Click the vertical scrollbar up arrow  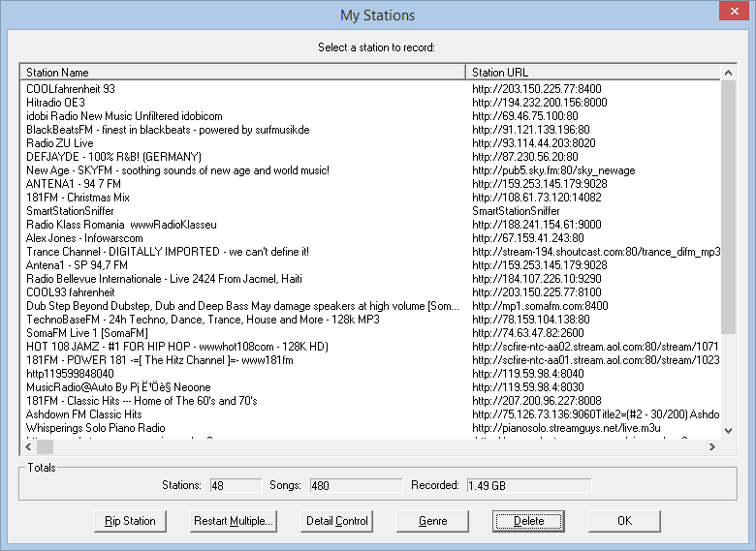[728, 73]
